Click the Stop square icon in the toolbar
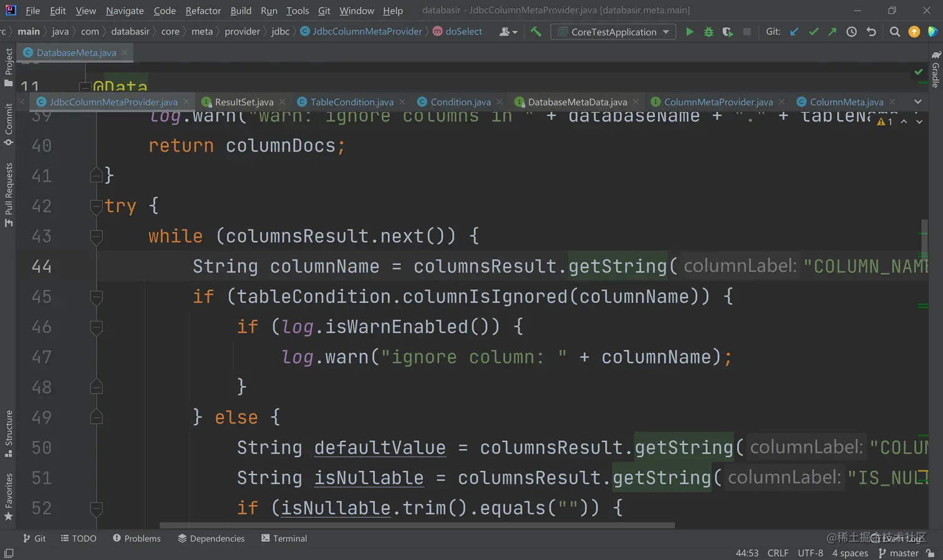This screenshot has width=943, height=560. click(x=747, y=32)
